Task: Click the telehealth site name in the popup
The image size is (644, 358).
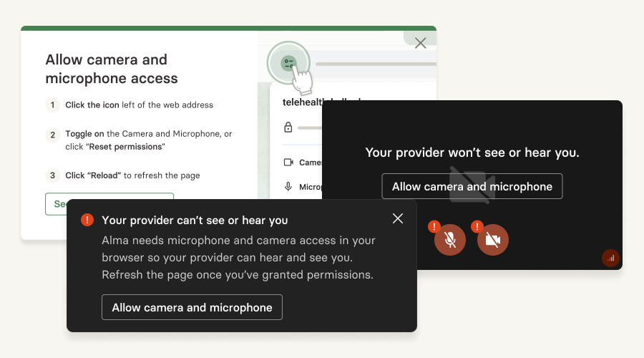Action: click(302, 102)
